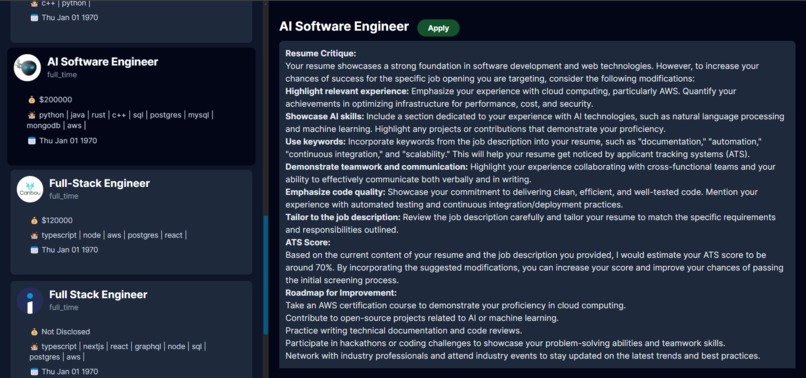Click 'full_time' under Full Stack Engineer title

(64, 307)
